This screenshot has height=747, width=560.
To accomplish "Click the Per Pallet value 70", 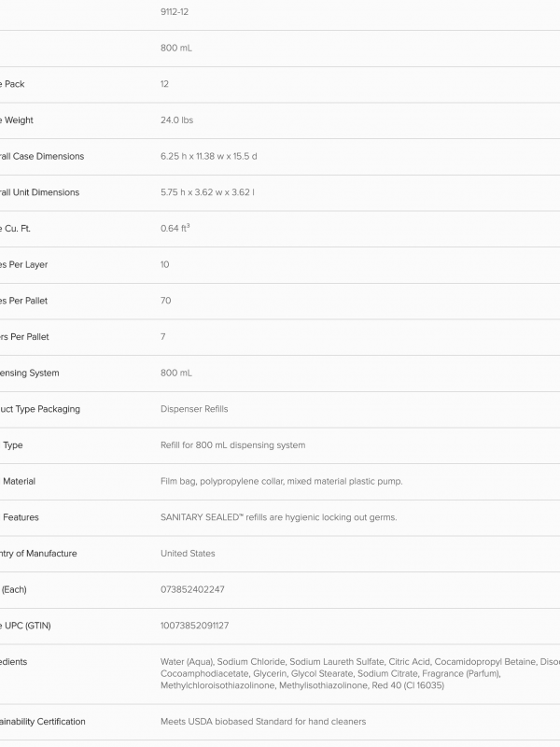I will 166,301.
